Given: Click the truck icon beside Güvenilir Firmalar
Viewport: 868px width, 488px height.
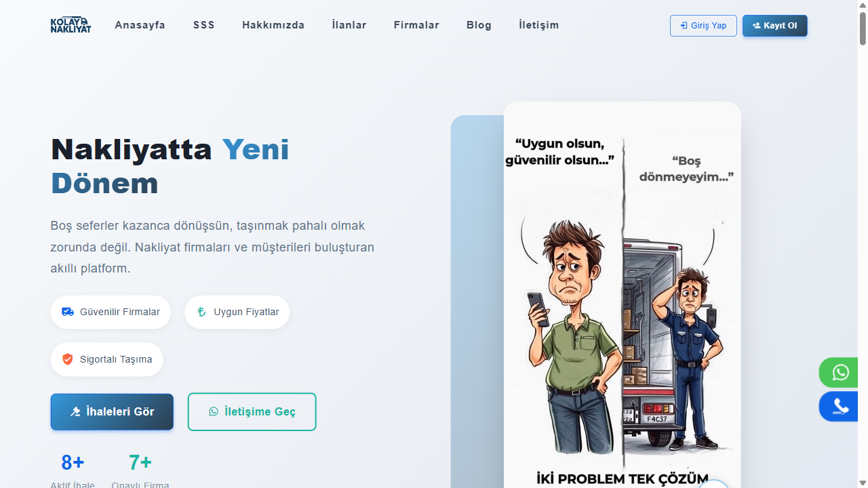Looking at the screenshot, I should click(67, 312).
